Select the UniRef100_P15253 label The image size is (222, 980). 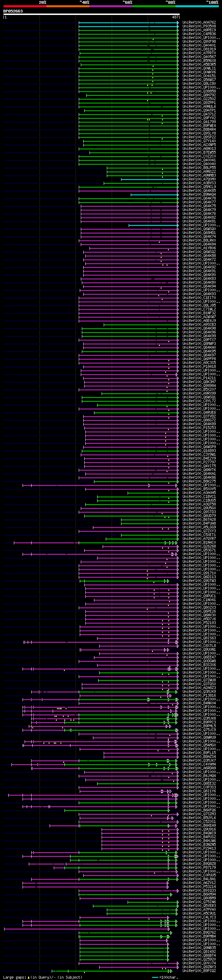(199, 428)
